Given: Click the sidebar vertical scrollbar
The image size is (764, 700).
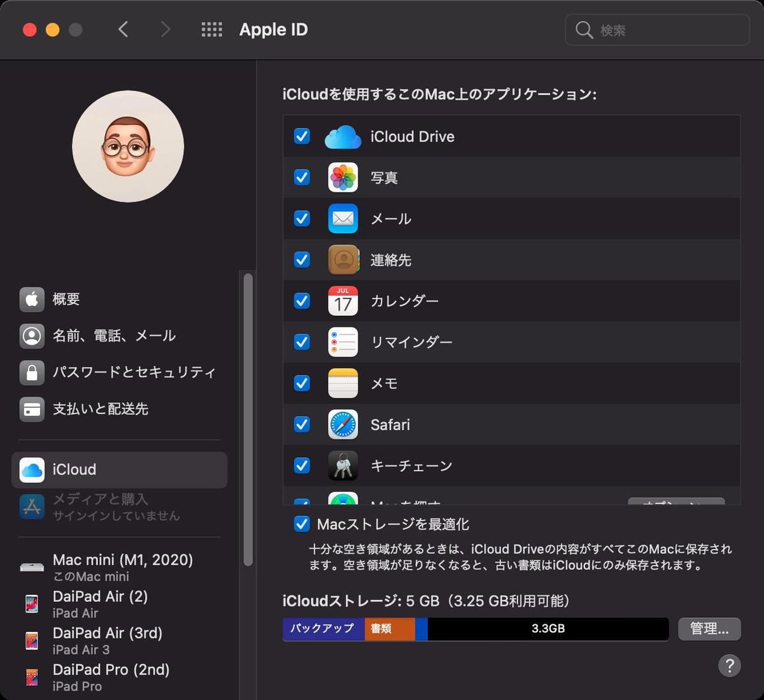Looking at the screenshot, I should click(248, 419).
